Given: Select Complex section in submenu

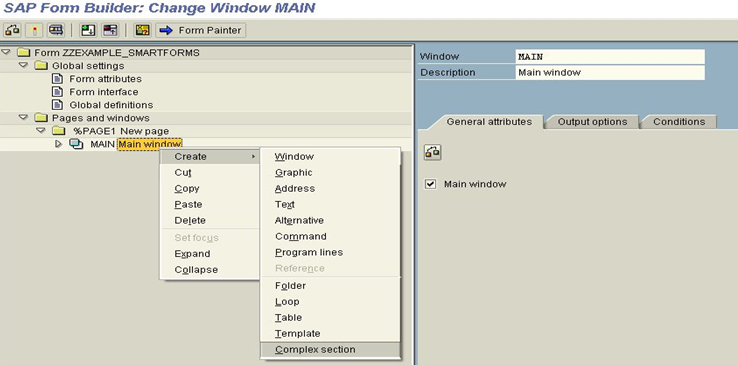Looking at the screenshot, I should pos(330,350).
